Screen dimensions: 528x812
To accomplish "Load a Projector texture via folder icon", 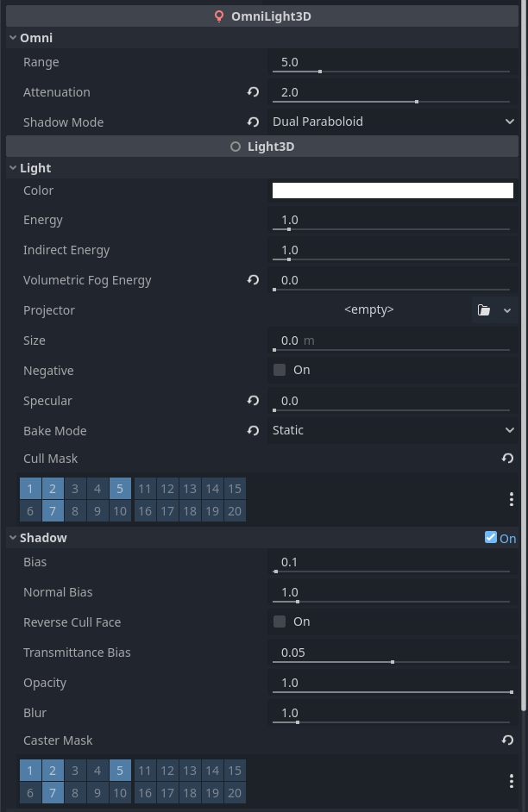I will (x=484, y=310).
